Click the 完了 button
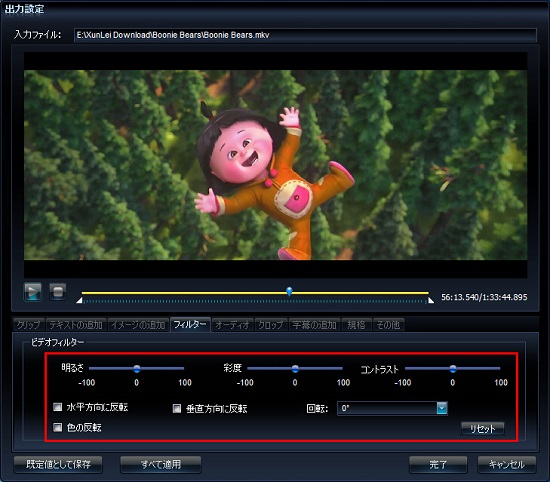 (438, 464)
